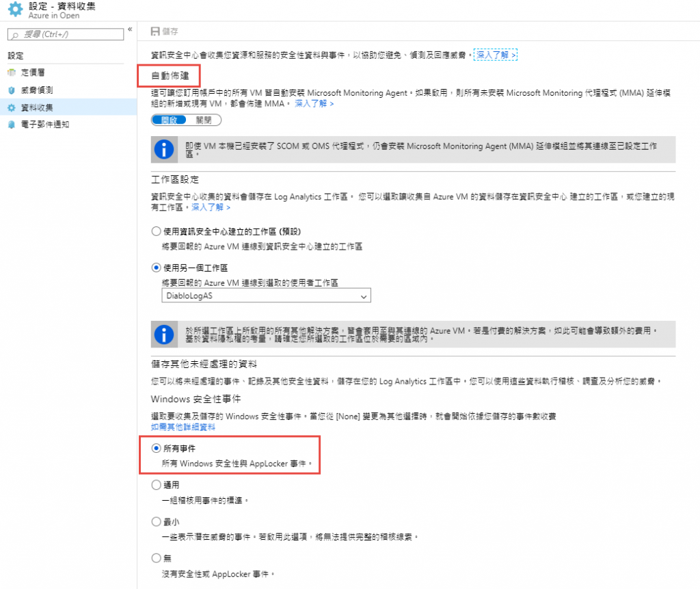
Task: Click the Azure in Open subtitle text
Action: point(54,16)
